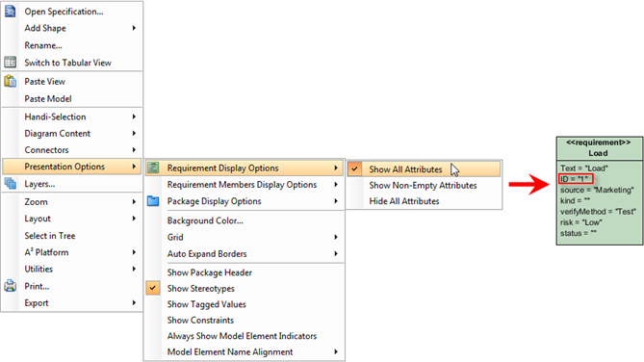Expand Requirement Members Display Options arrow
Viewport: 644px width, 362px height.
point(336,185)
